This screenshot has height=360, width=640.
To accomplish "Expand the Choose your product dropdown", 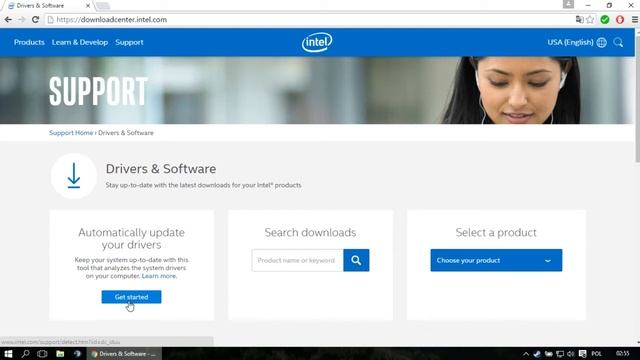I will (496, 260).
